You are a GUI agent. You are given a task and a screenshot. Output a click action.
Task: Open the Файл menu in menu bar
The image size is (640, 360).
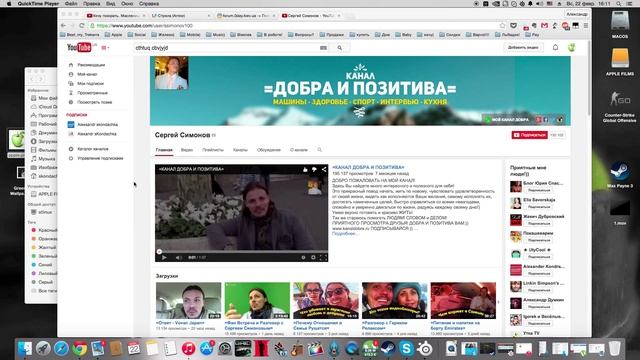tap(71, 4)
